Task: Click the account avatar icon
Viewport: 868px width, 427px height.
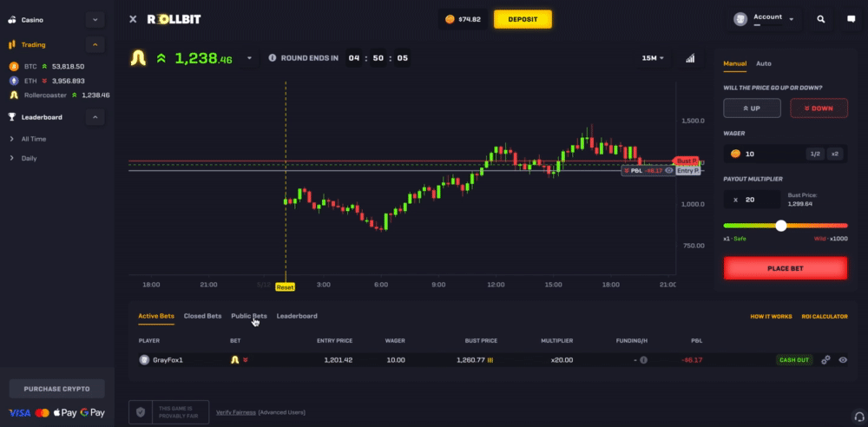Action: (x=740, y=19)
